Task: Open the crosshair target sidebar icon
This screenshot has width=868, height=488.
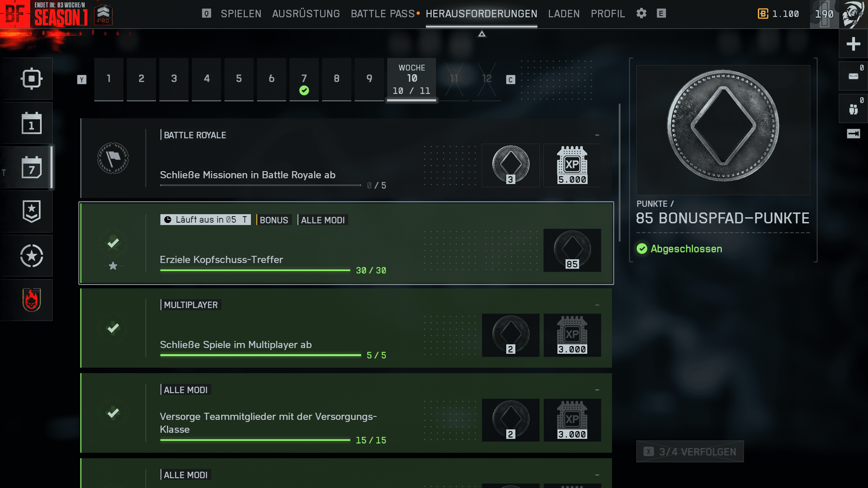Action: pos(32,79)
